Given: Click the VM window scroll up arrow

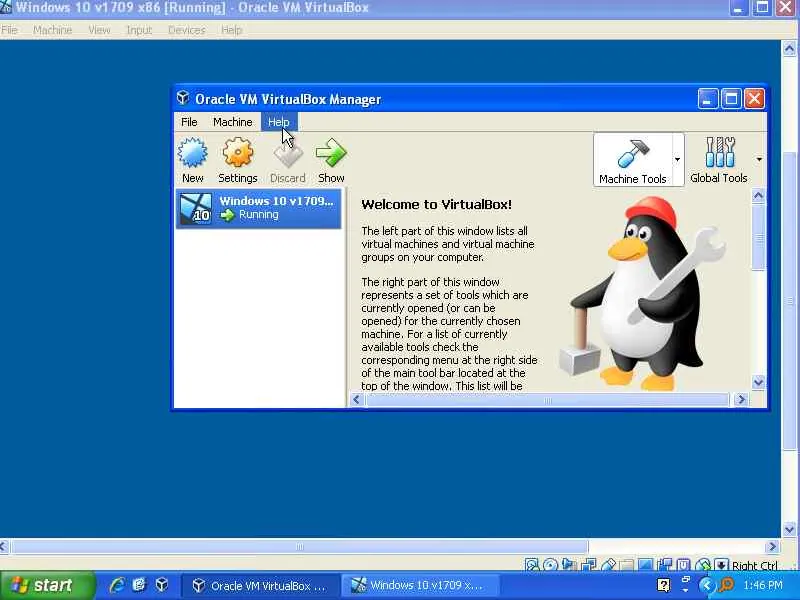Looking at the screenshot, I should click(789, 49).
